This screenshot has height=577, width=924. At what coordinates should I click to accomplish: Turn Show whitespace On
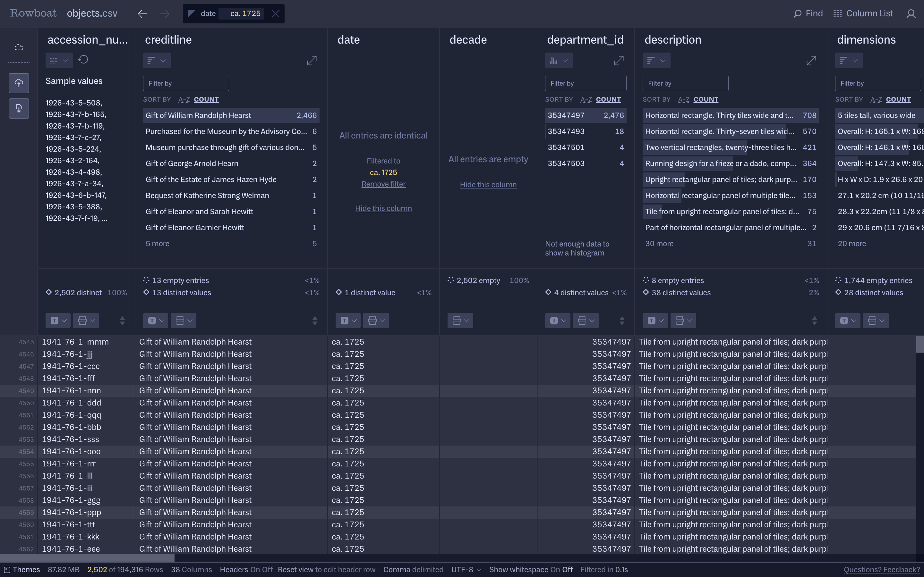(555, 569)
